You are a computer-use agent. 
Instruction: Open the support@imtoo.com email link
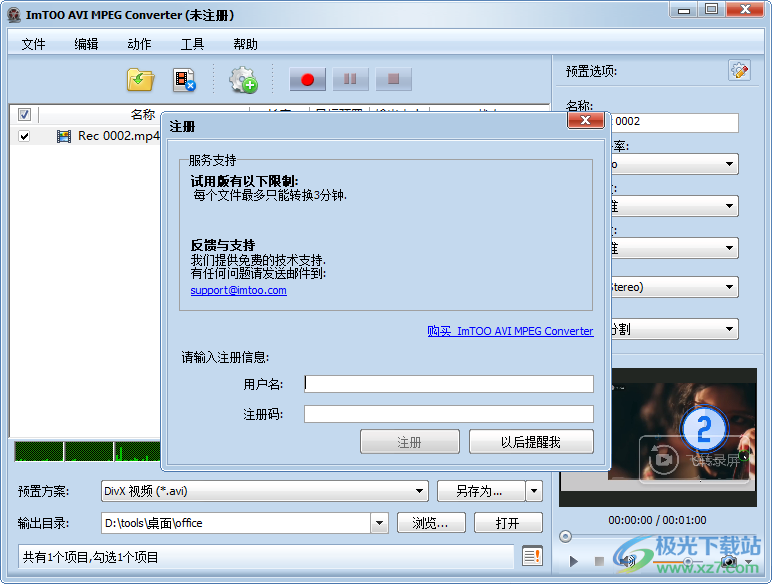pos(238,290)
